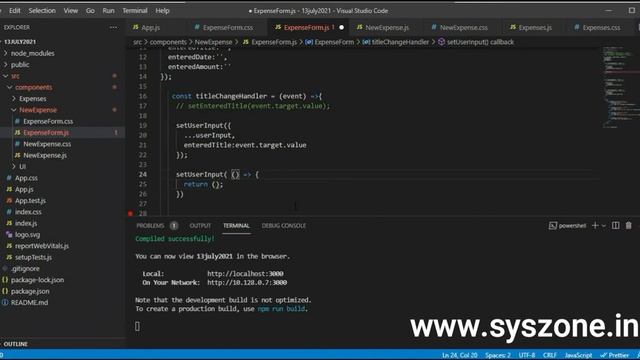Open the Help menu
Screen dimensions: 640x360
coord(162,11)
